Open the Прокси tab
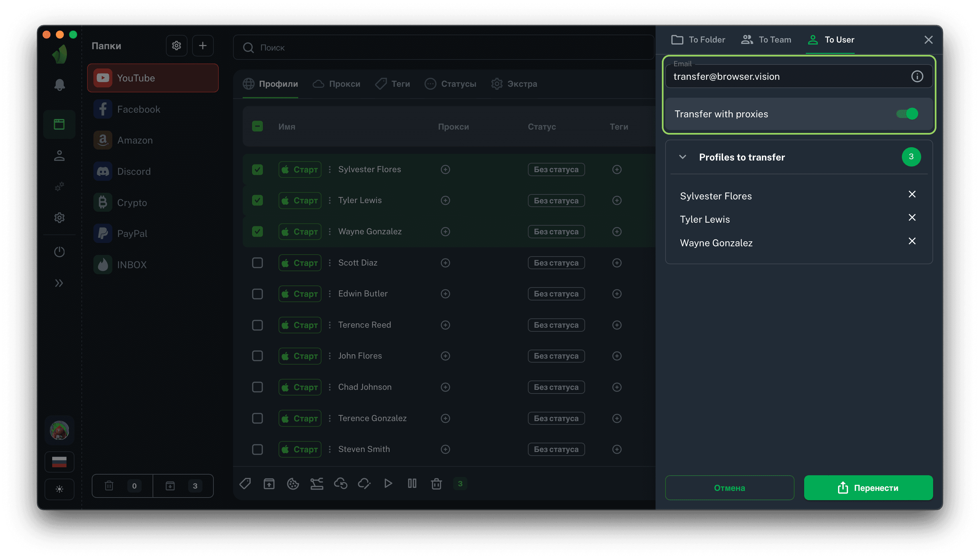Image resolution: width=980 pixels, height=559 pixels. 337,84
